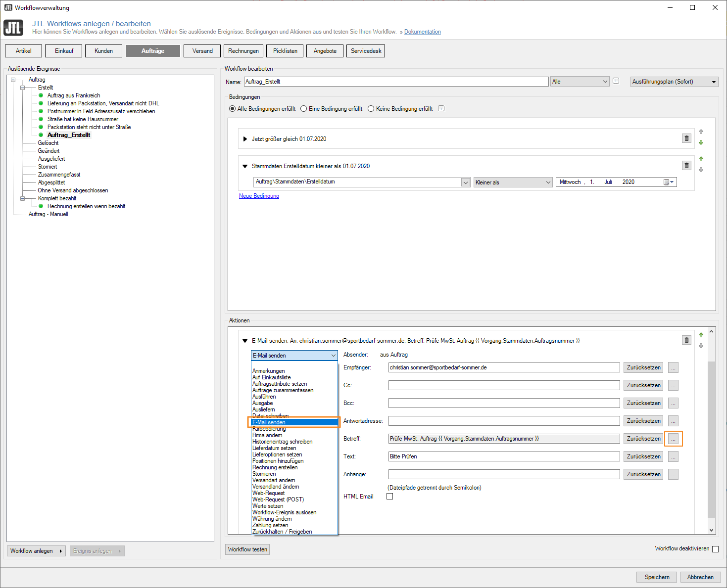The image size is (727, 588).
Task: Select 'Eine Bedingung erfüllt' radio option
Action: 303,109
